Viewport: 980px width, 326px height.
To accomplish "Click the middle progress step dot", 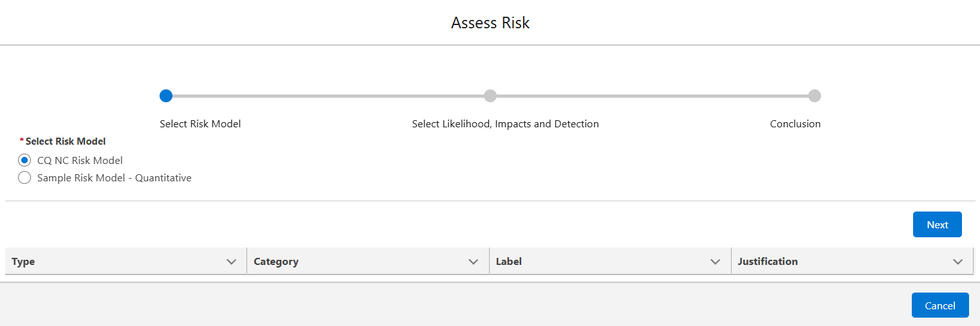I will click(490, 96).
